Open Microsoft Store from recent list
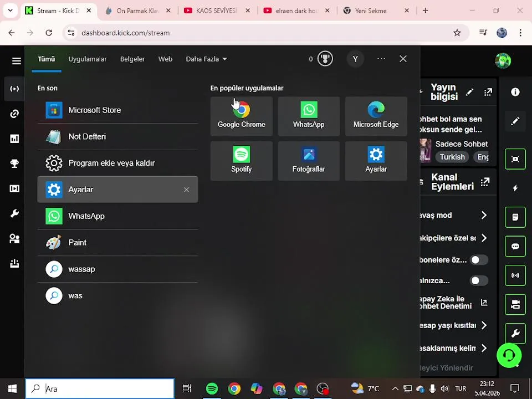The height and width of the screenshot is (399, 532). point(117,110)
